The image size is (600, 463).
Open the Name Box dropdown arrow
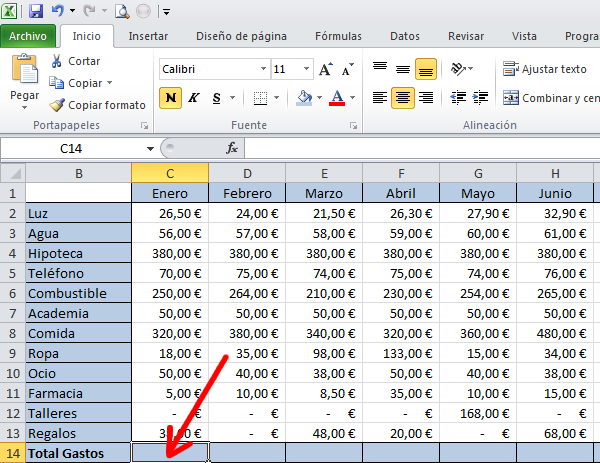coord(150,148)
